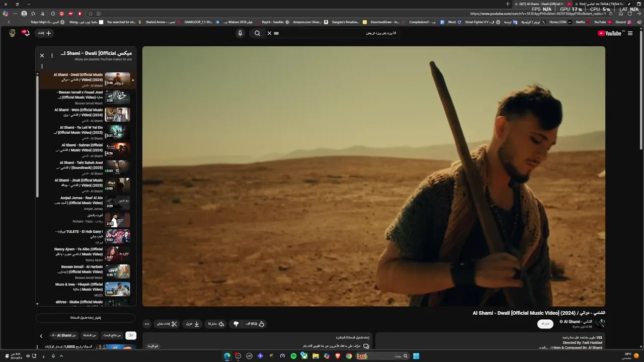Click the playlist panel scrollbar
644x362 pixels.
[x=37, y=136]
